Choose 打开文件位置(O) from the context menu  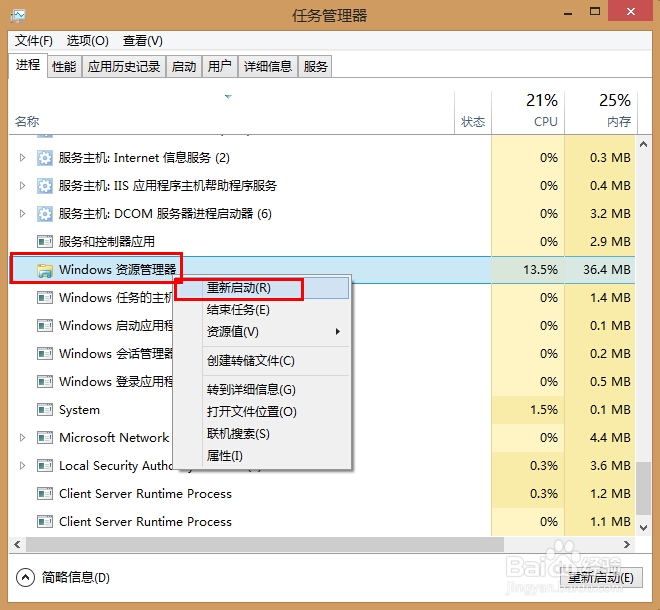(262, 412)
